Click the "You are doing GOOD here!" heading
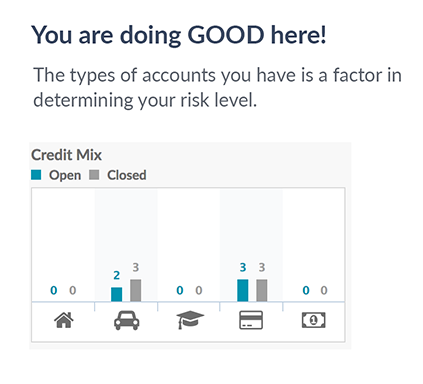This screenshot has width=423, height=384. pos(179,35)
